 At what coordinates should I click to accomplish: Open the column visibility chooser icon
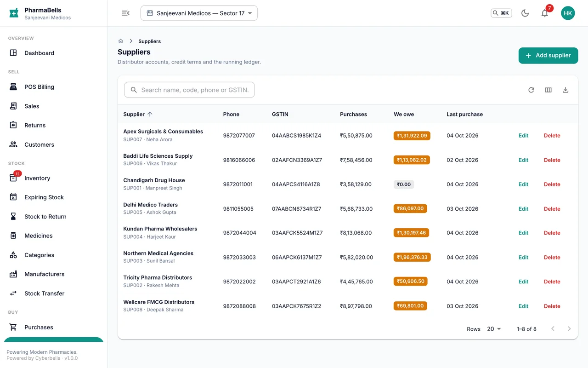click(x=548, y=90)
